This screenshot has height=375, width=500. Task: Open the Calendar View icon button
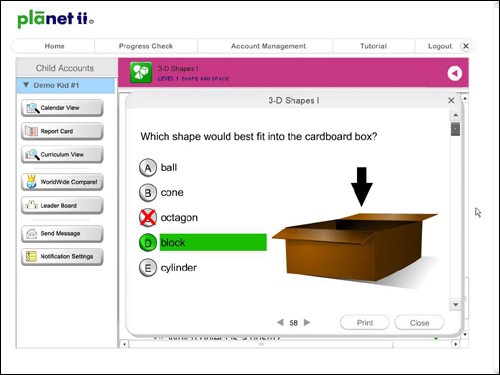coord(33,108)
